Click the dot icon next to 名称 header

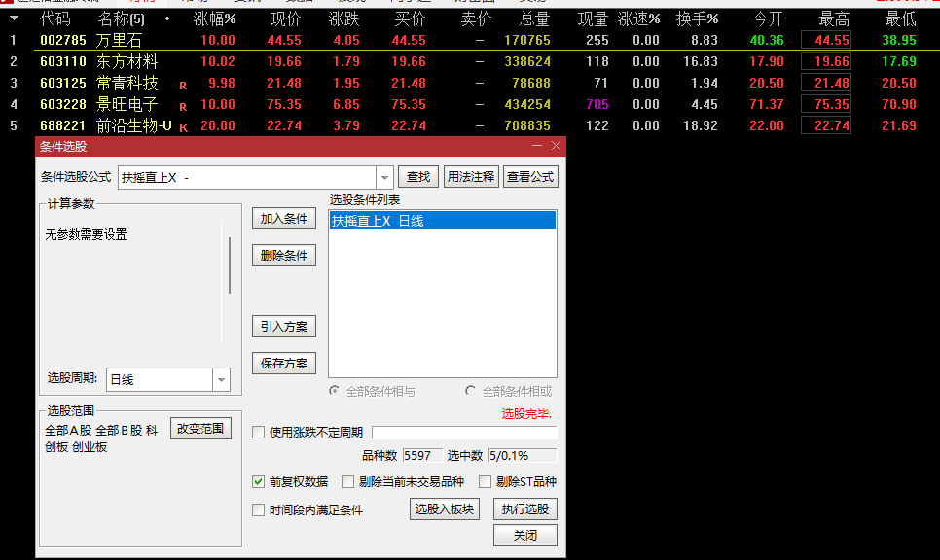[166, 19]
